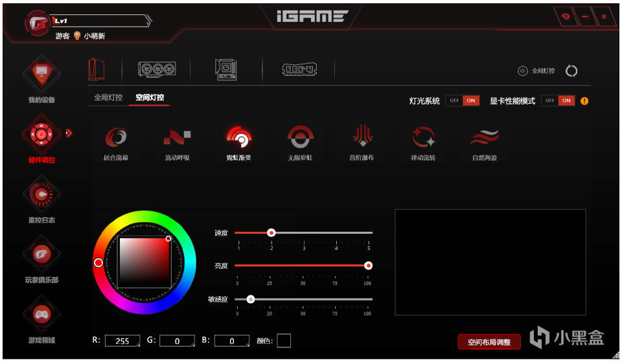Click the 小萌新 rank badge icon

[x=77, y=36]
